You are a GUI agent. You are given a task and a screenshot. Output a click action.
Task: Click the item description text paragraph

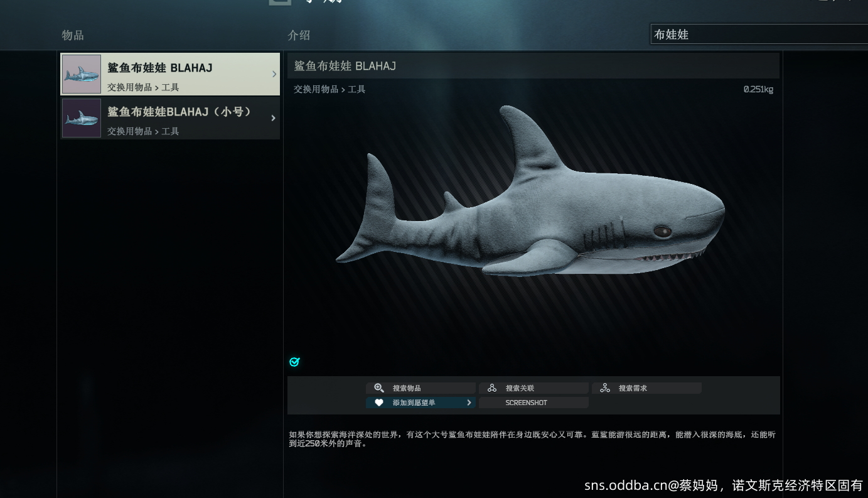(x=532, y=438)
